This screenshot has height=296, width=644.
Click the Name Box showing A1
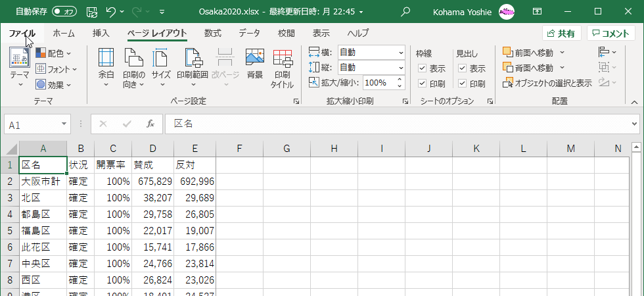tap(32, 124)
